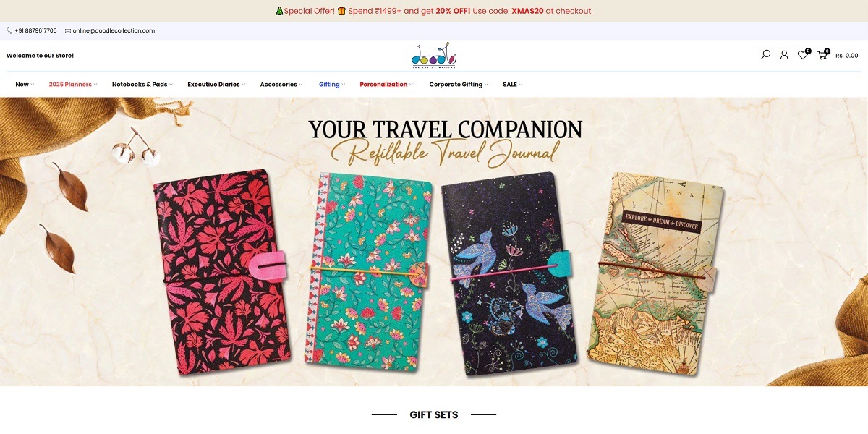Viewport: 868px width, 434px height.
Task: View the wishlist heart icon
Action: pyautogui.click(x=803, y=55)
